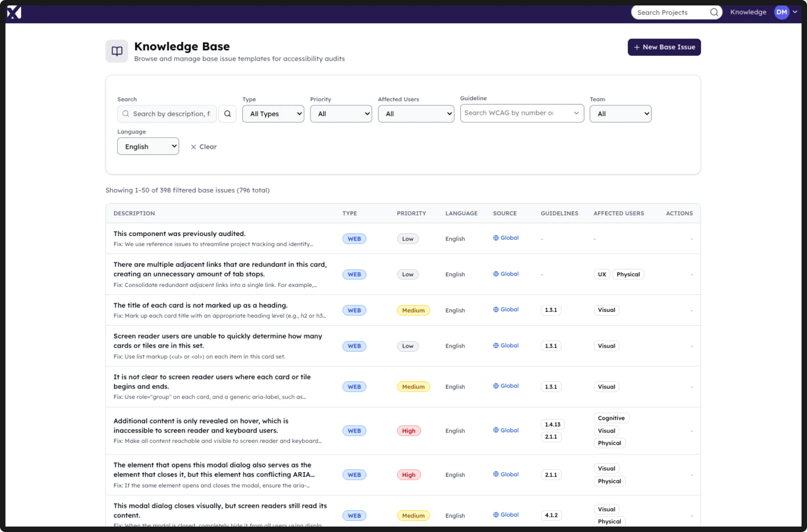Click the 4.1.2 guideline tag

(551, 515)
